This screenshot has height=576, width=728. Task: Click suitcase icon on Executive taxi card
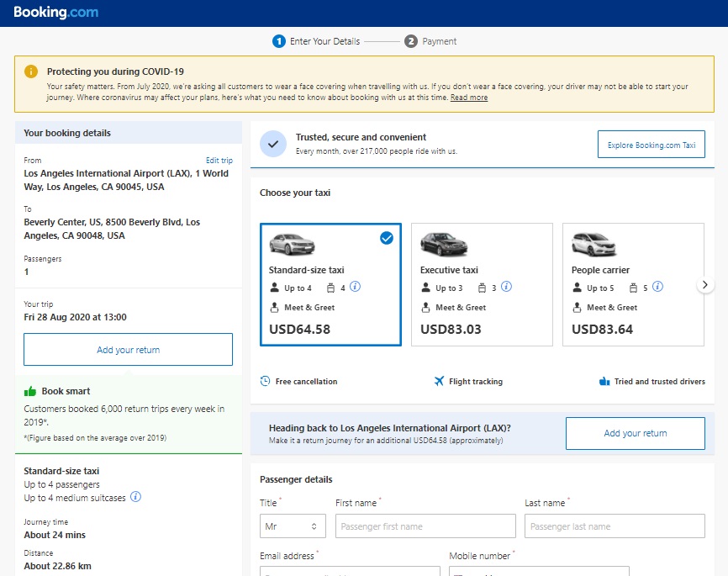click(482, 288)
